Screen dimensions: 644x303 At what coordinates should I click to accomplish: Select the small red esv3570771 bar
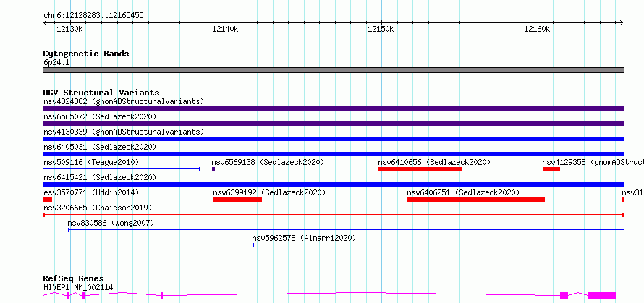tap(47, 200)
